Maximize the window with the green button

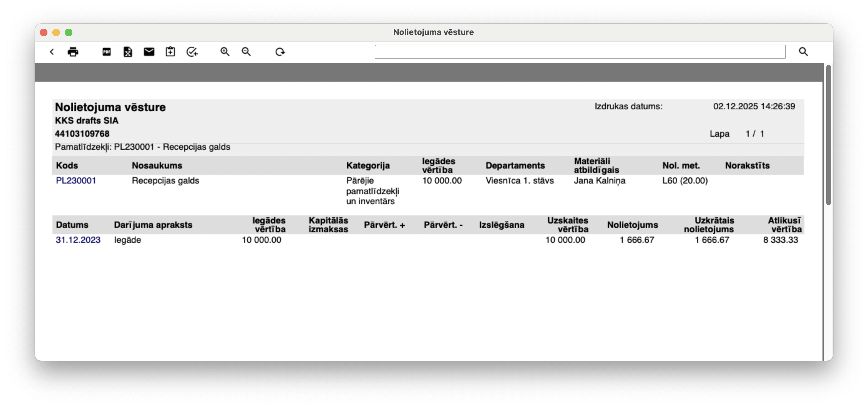pyautogui.click(x=68, y=32)
